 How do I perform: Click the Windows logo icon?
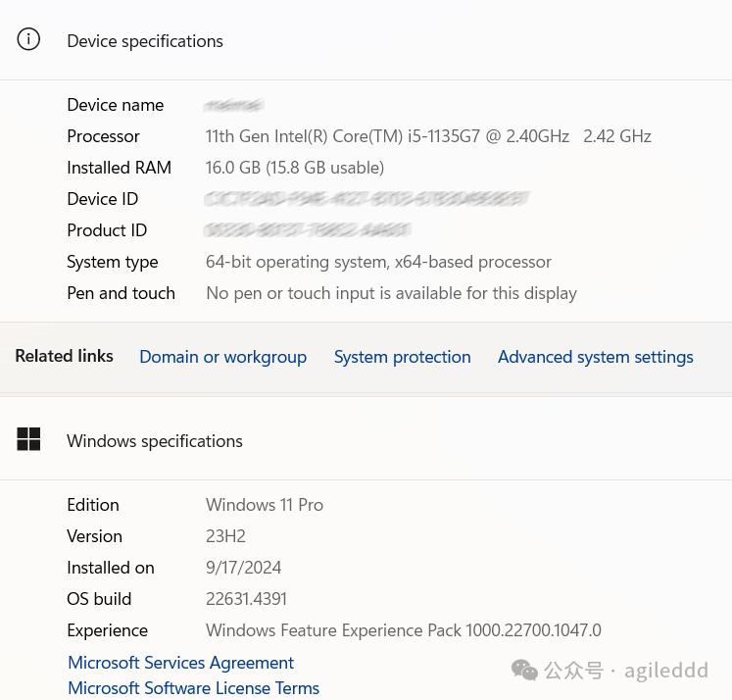29,439
